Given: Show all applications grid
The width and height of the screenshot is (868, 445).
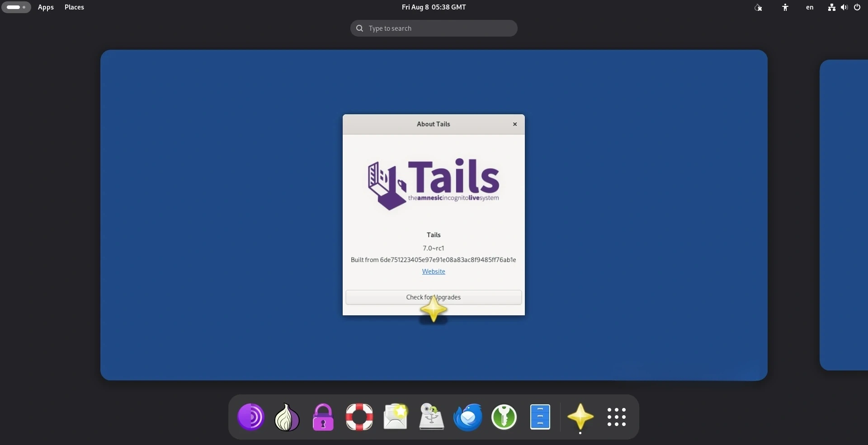Looking at the screenshot, I should (617, 417).
